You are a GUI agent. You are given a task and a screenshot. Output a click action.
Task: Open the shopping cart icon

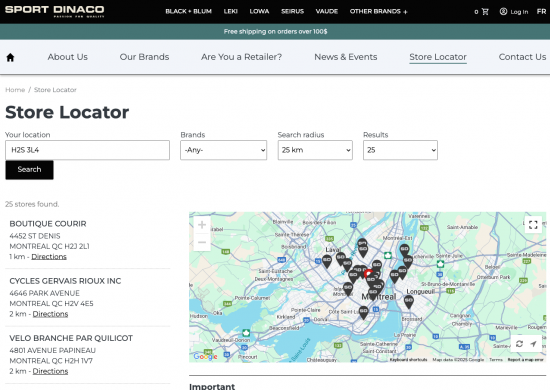click(x=485, y=12)
